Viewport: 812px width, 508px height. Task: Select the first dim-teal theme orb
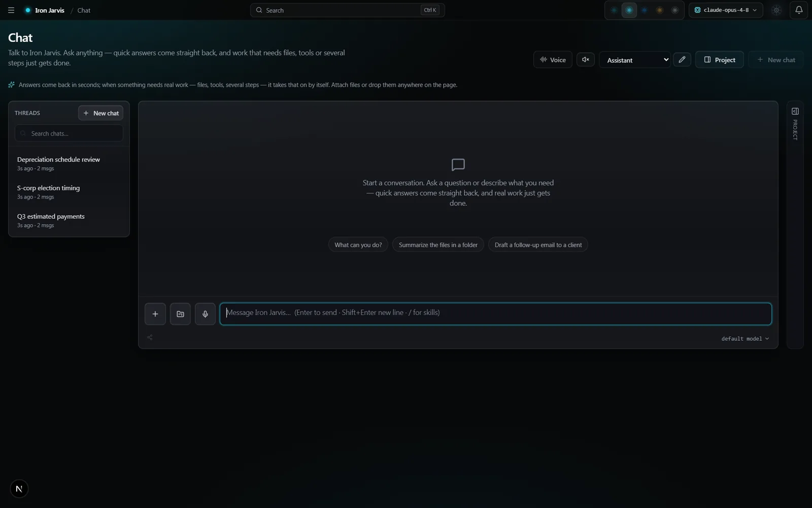point(614,10)
